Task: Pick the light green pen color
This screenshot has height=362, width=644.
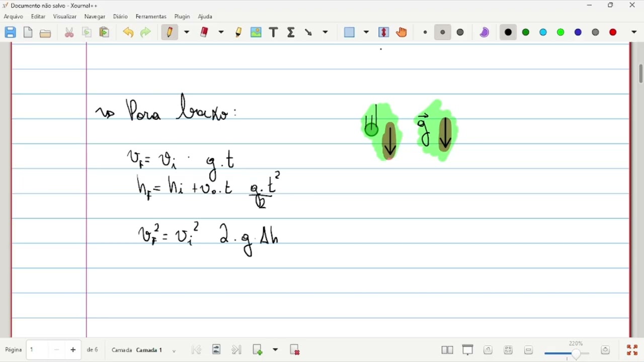Action: point(560,32)
